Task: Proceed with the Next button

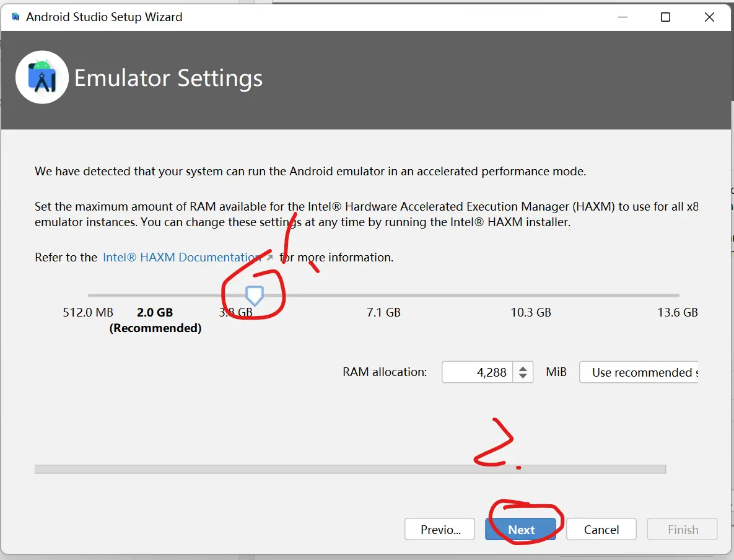Action: tap(520, 530)
